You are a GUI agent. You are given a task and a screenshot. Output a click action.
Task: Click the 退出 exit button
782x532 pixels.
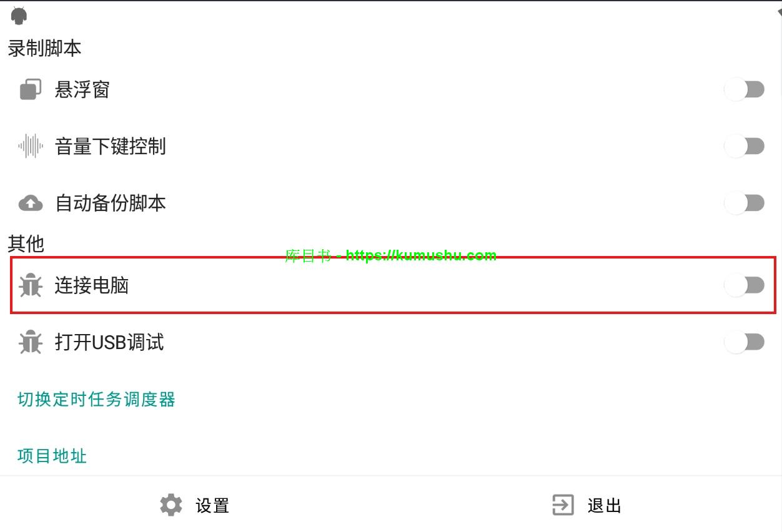(x=586, y=505)
